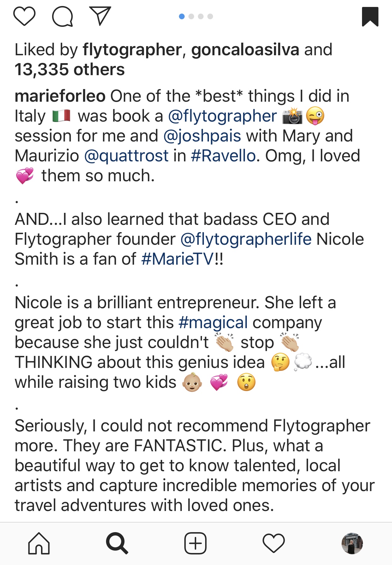Show the 13,335 others who liked

click(70, 70)
